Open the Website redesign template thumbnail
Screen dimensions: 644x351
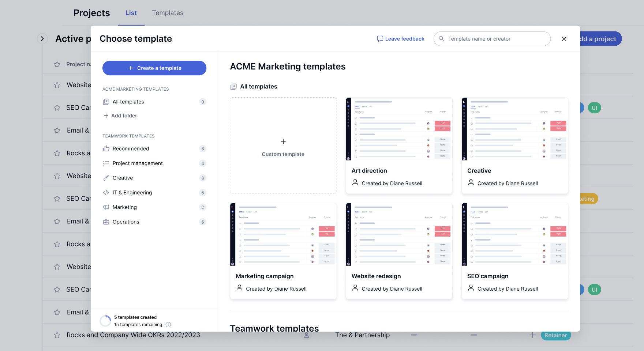(x=399, y=234)
